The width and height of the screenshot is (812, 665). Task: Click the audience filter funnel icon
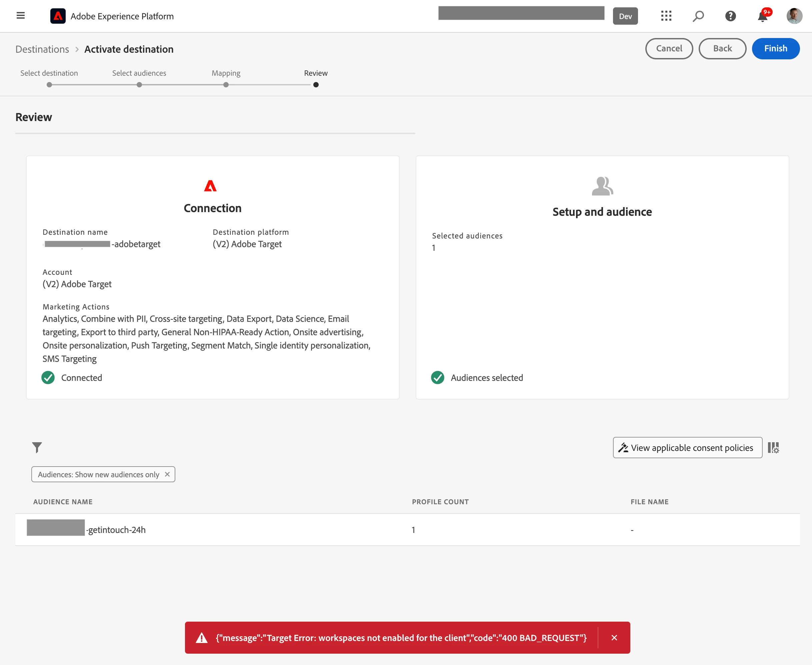[x=37, y=447]
